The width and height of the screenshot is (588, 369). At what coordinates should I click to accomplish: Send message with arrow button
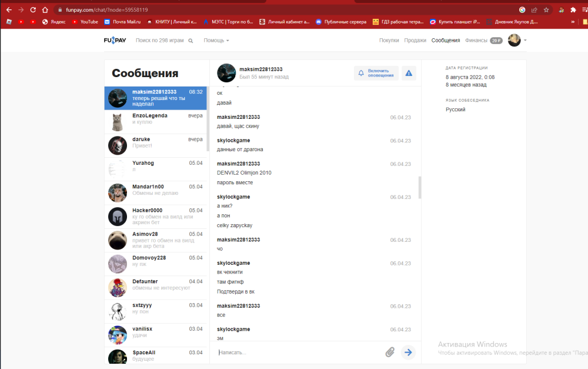tap(408, 352)
